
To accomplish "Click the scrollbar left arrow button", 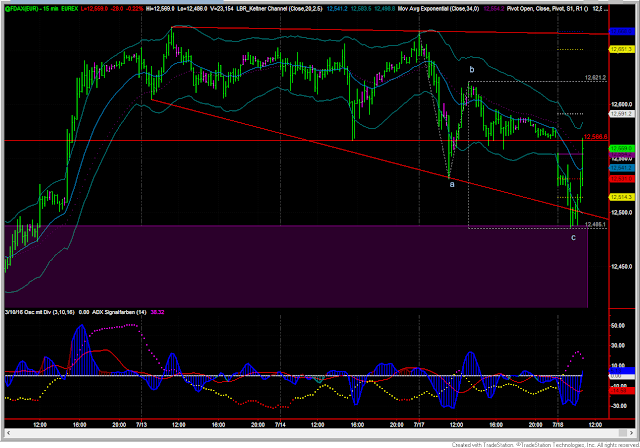I will pyautogui.click(x=8, y=432).
